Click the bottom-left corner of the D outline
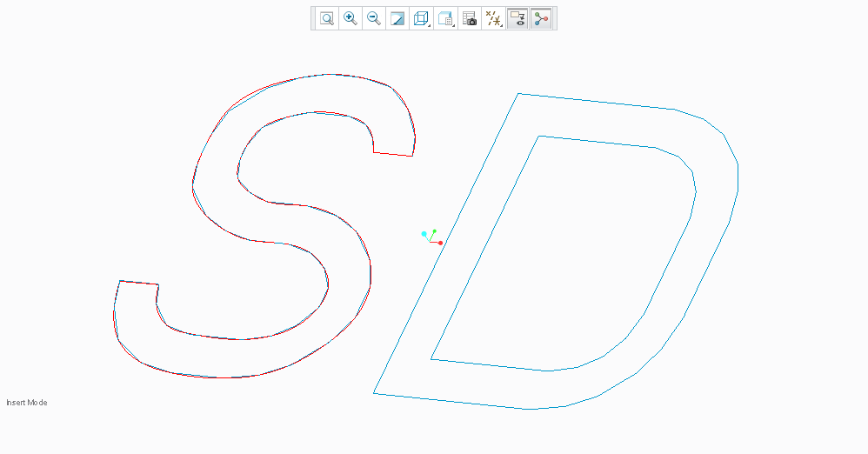 pos(374,393)
